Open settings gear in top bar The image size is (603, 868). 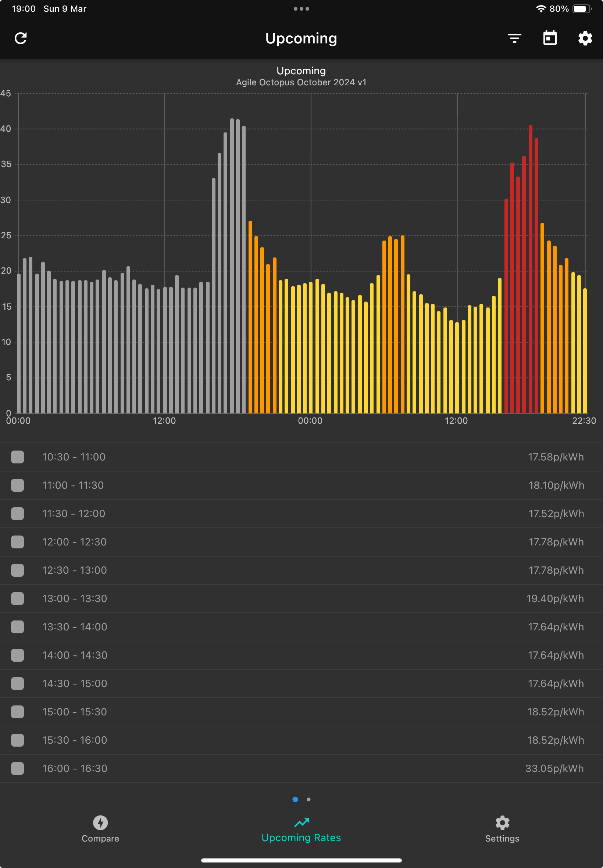point(585,38)
